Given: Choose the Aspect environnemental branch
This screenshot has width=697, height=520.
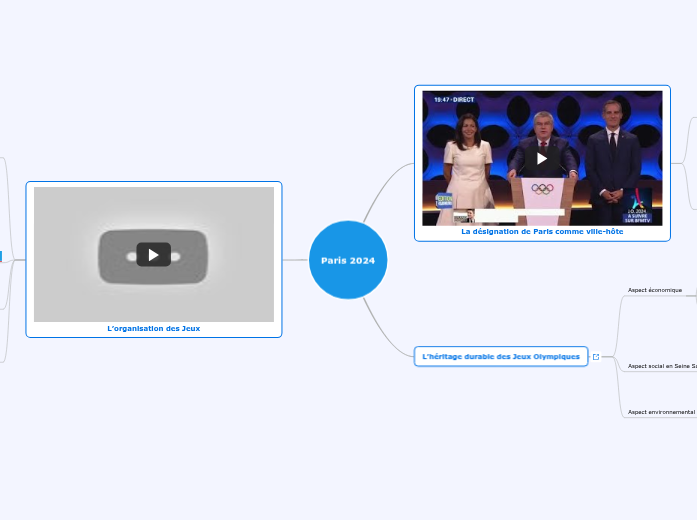Looking at the screenshot, I should (x=661, y=412).
